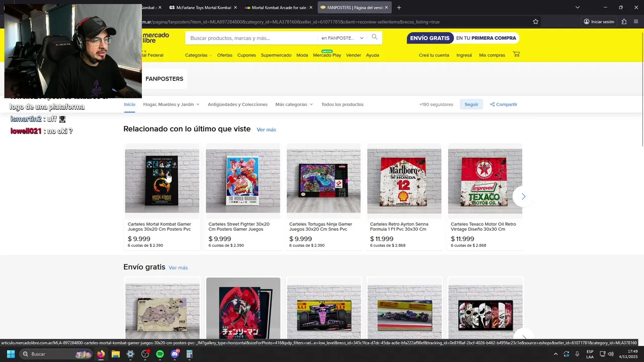
Task: Expand Hogar, Muebles y Jardín menu
Action: tap(171, 104)
